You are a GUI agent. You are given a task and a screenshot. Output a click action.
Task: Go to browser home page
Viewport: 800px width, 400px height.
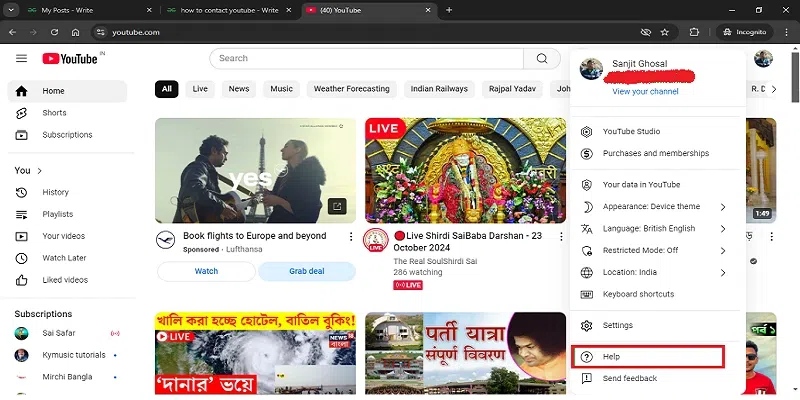(76, 32)
